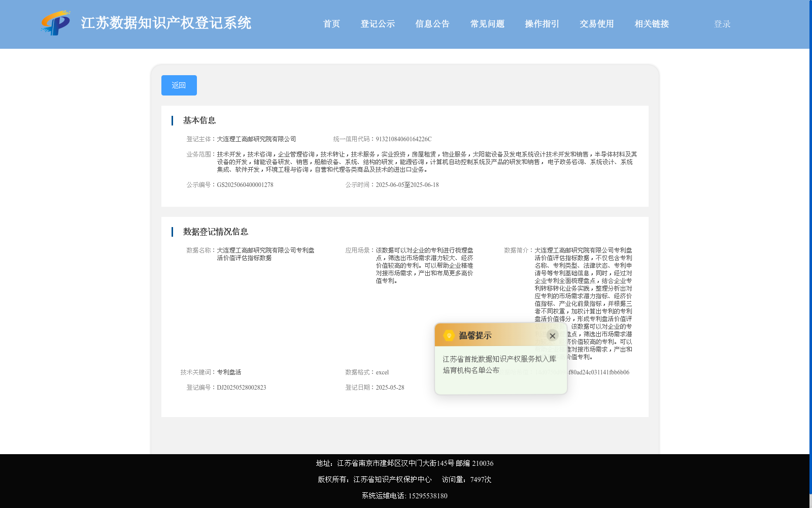Click the 温馨提示 popup title
The width and height of the screenshot is (812, 508).
475,336
